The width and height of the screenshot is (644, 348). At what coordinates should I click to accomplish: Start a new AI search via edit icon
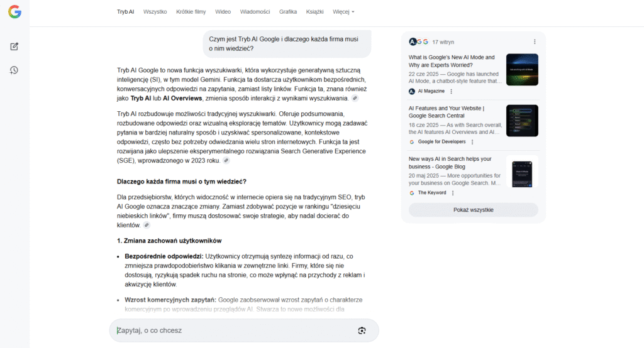coord(14,46)
